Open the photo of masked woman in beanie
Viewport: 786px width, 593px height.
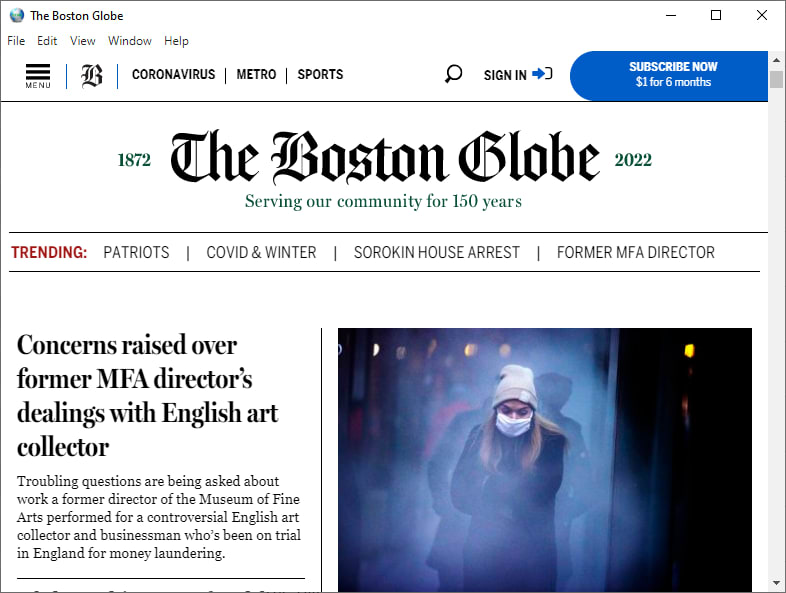point(545,460)
